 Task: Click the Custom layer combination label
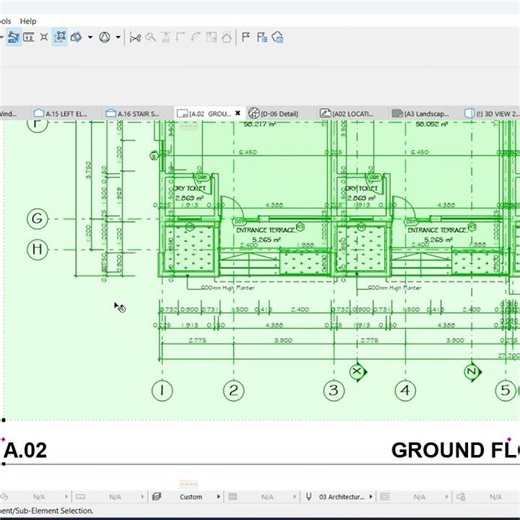tap(191, 497)
